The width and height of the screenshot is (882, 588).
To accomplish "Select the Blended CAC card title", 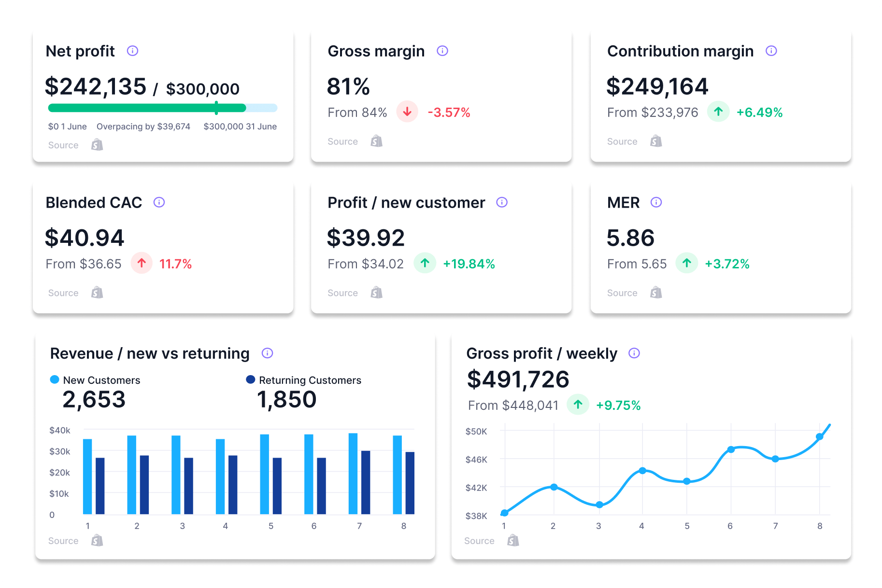I will pyautogui.click(x=94, y=203).
